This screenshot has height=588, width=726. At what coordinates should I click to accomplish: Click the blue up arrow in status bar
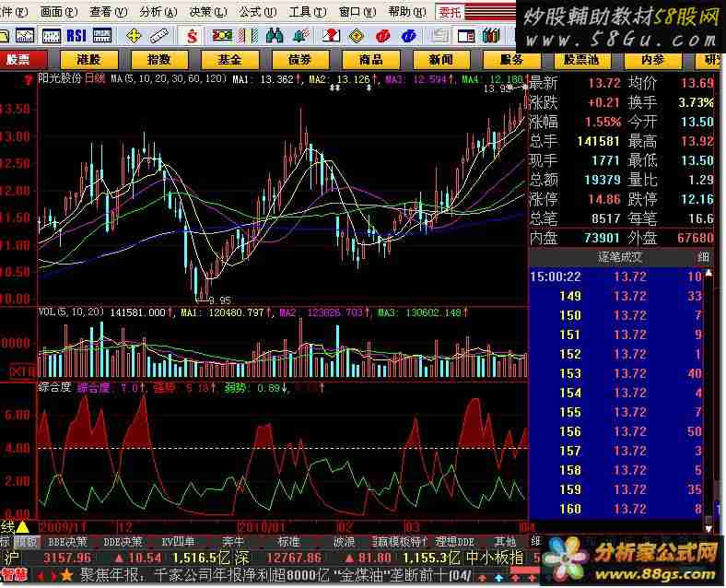[499, 578]
